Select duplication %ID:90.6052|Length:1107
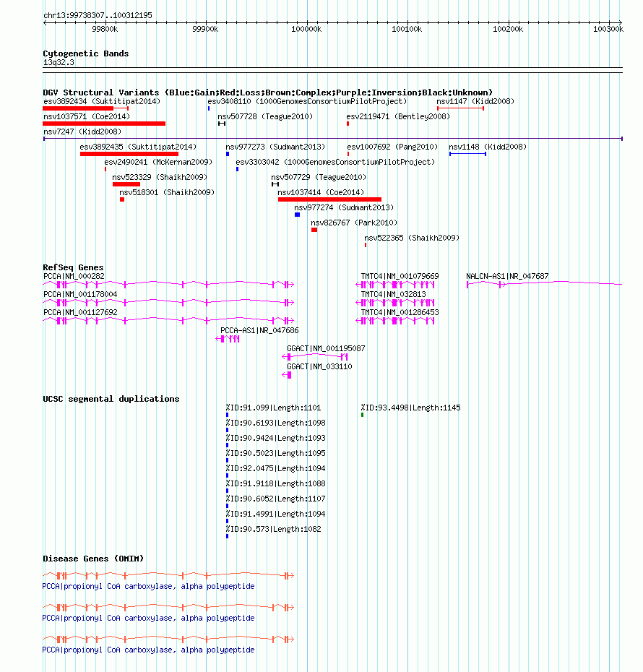Screen dimensions: 643x672 276,499
